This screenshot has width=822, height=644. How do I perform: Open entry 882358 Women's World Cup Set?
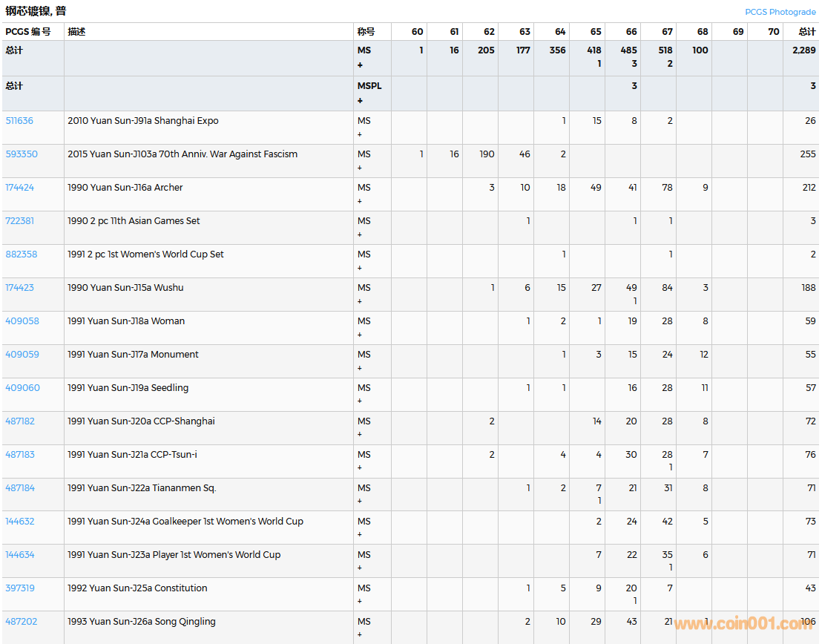point(21,254)
